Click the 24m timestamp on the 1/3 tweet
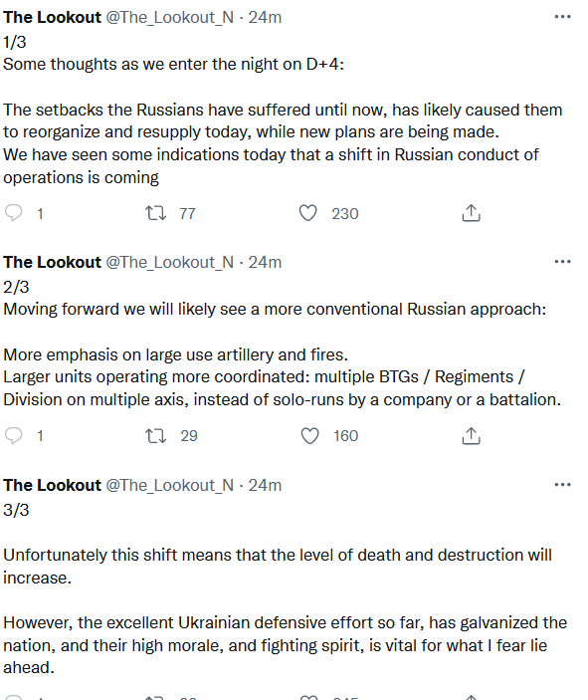 point(265,17)
